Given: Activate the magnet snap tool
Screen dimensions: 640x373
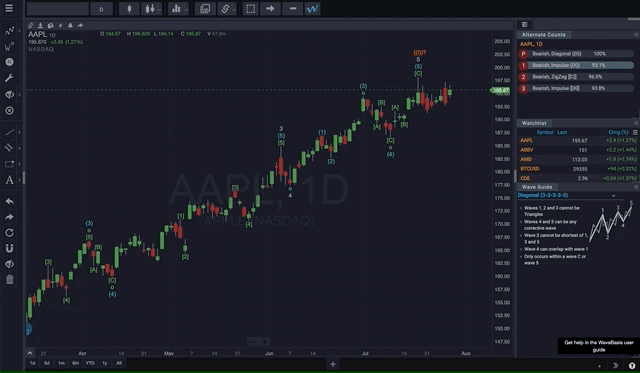Looking at the screenshot, I should pos(9,248).
